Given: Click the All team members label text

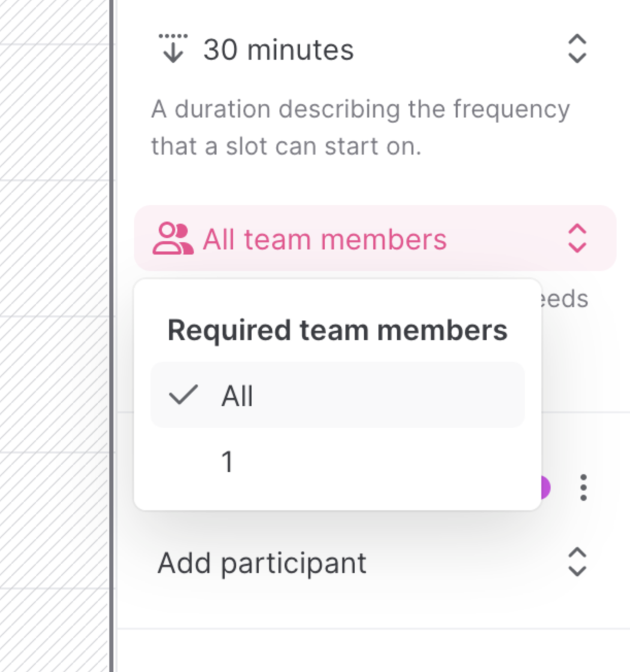Looking at the screenshot, I should click(x=325, y=239).
